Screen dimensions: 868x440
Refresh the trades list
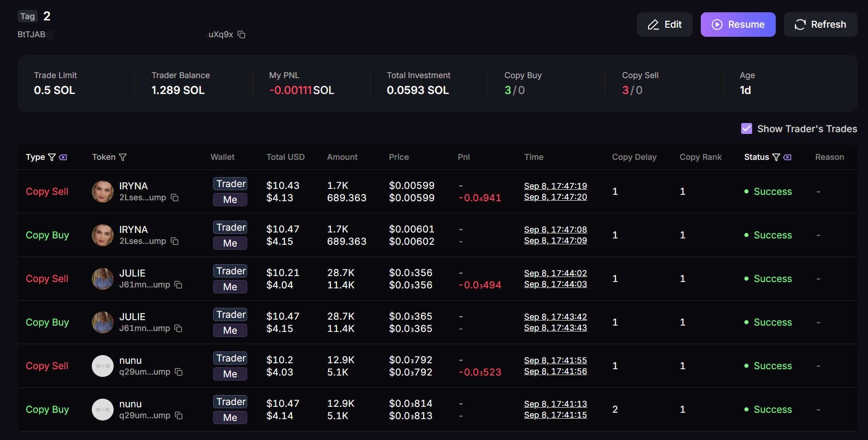point(820,25)
